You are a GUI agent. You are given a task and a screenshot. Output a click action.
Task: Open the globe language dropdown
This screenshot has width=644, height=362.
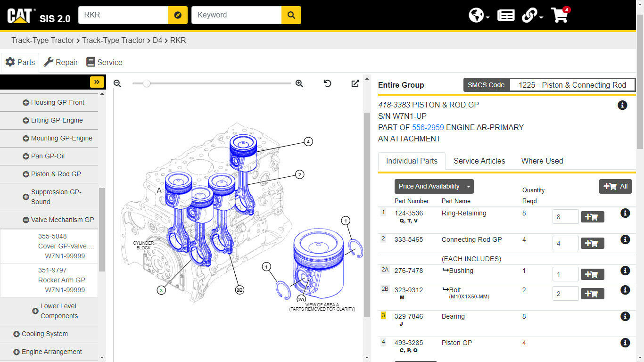click(479, 15)
